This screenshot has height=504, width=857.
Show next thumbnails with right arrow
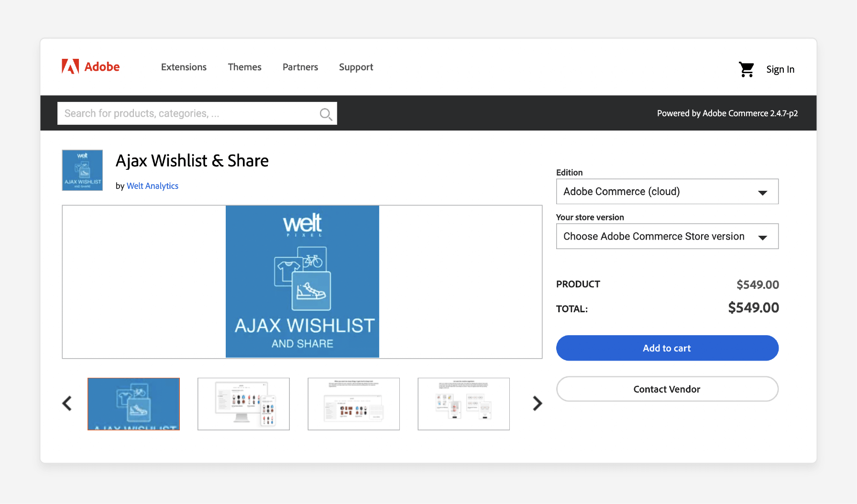point(538,404)
